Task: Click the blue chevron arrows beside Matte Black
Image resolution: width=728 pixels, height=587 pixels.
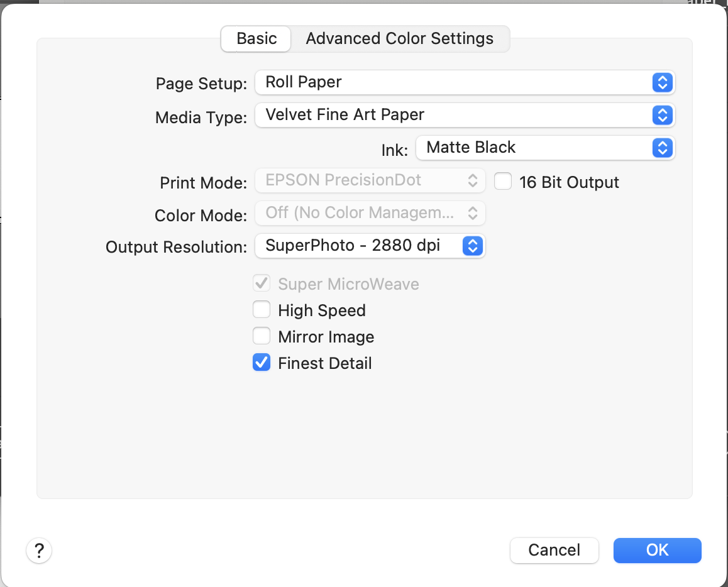Action: 662,148
